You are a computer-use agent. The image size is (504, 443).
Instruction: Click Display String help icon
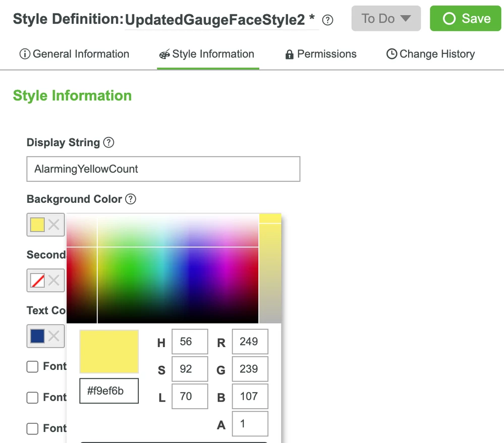click(x=108, y=142)
